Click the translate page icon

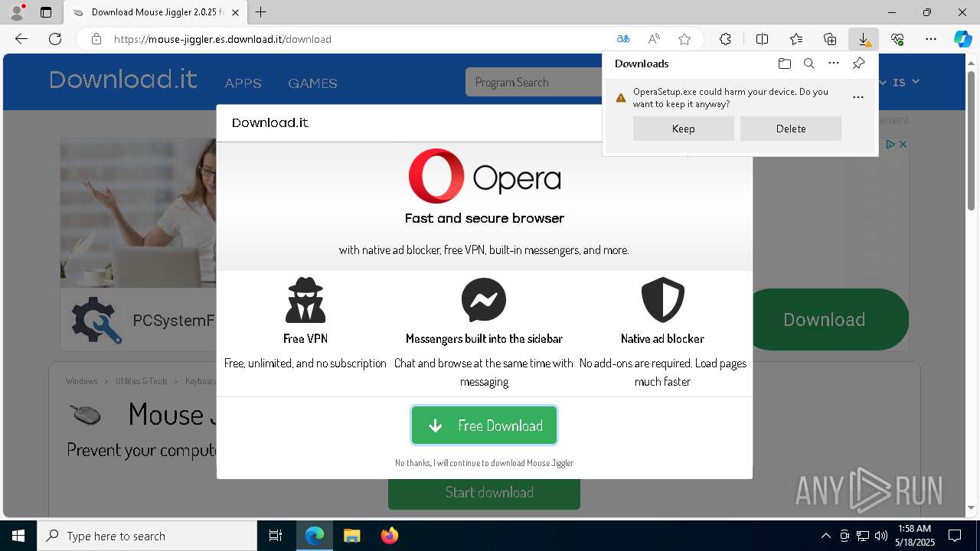pyautogui.click(x=623, y=39)
